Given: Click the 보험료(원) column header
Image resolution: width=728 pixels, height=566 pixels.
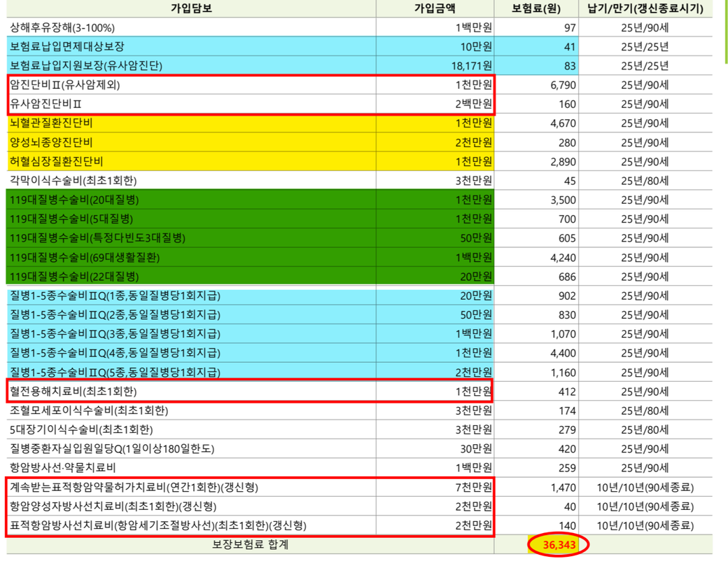Looking at the screenshot, I should 536,8.
